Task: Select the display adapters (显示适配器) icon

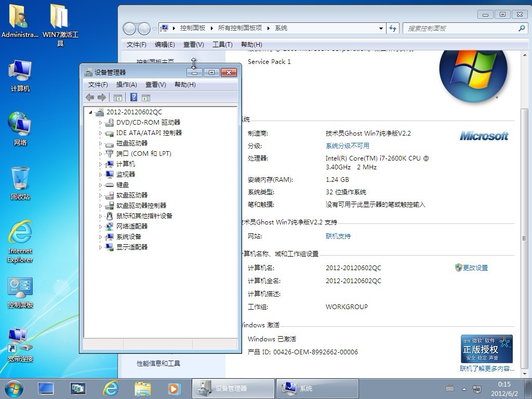Action: click(110, 247)
